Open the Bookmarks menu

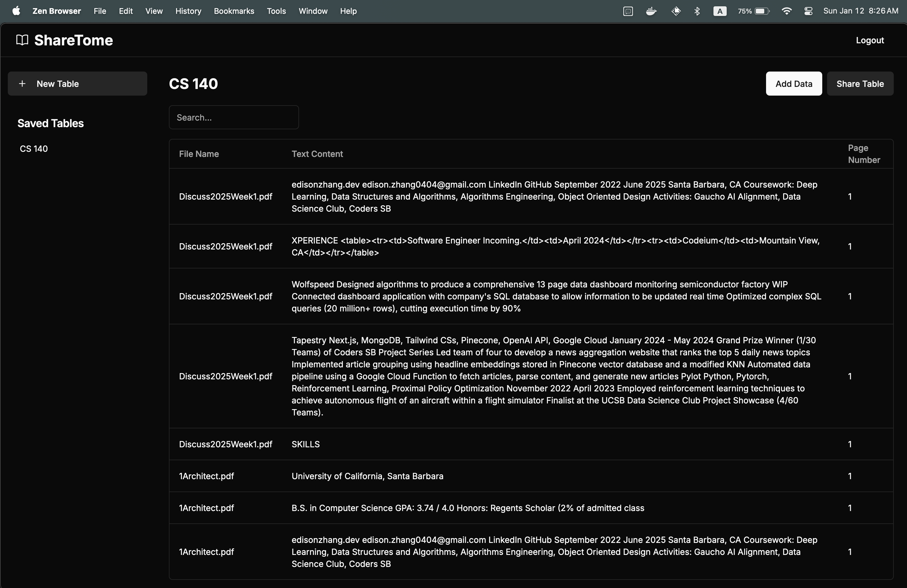(x=234, y=11)
